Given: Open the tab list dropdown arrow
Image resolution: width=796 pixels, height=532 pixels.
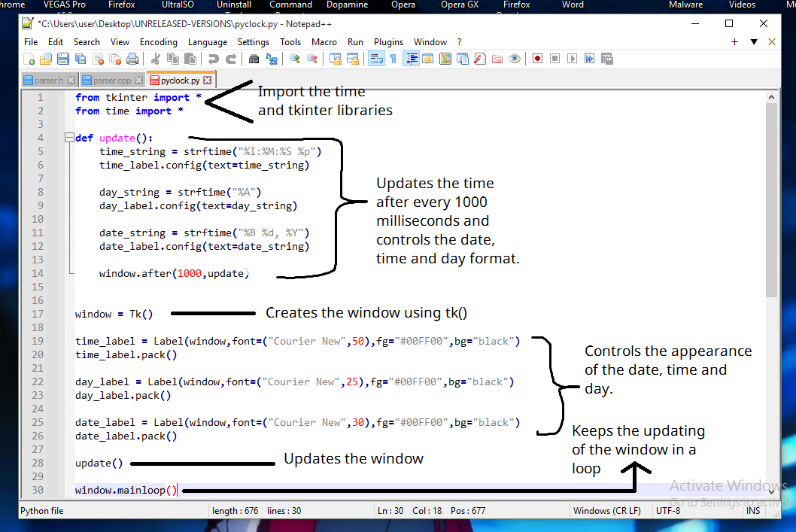Looking at the screenshot, I should click(x=752, y=42).
